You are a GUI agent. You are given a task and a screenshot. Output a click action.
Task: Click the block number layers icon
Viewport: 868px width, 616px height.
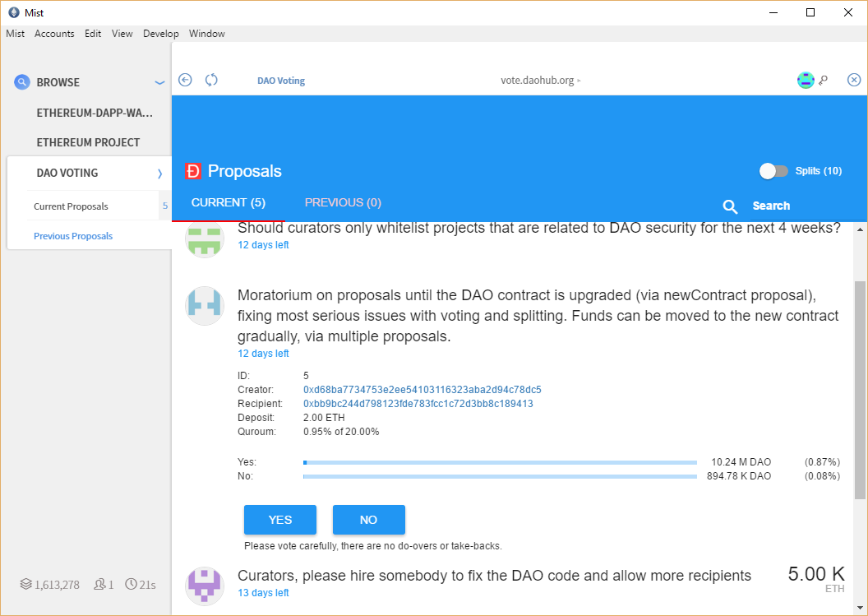[x=26, y=584]
